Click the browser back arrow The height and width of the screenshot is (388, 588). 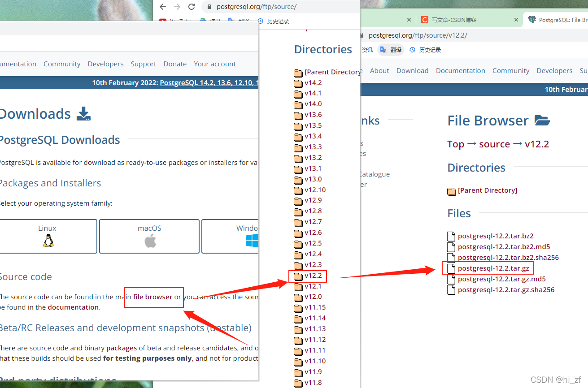(163, 7)
